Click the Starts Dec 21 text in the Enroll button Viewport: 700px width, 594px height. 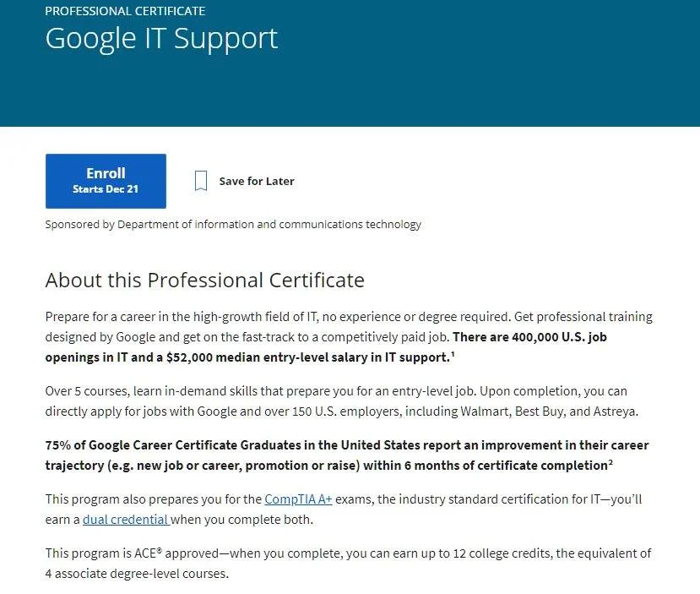pos(106,189)
